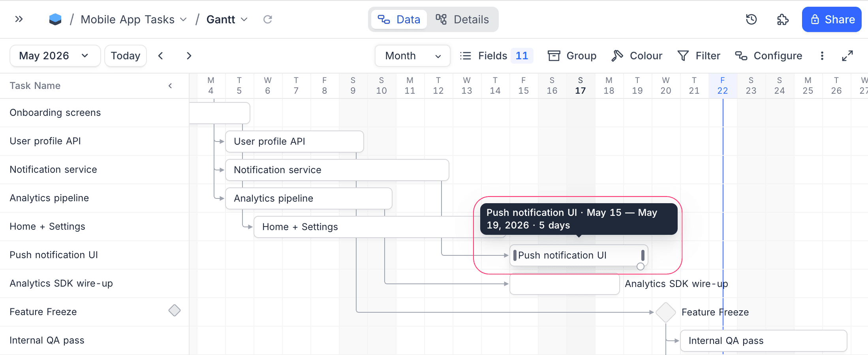Viewport: 868px width, 355px height.
Task: Click the Share button
Action: pos(832,19)
